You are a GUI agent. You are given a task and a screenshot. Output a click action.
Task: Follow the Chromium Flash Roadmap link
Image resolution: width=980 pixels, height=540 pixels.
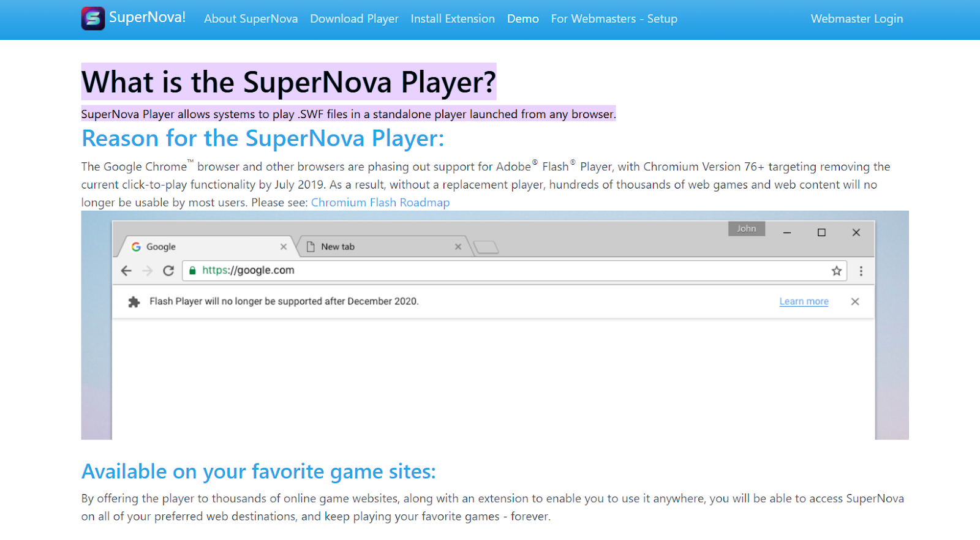pyautogui.click(x=380, y=203)
